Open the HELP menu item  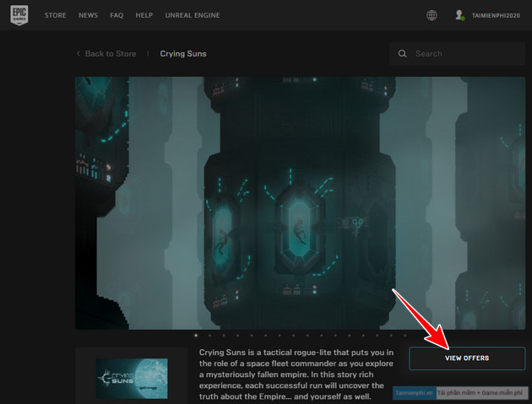click(144, 15)
